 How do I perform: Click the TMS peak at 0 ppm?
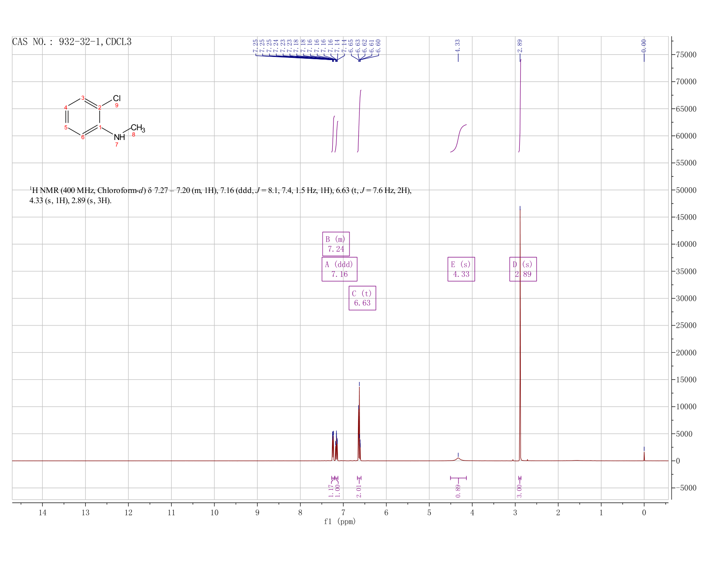pyautogui.click(x=644, y=456)
